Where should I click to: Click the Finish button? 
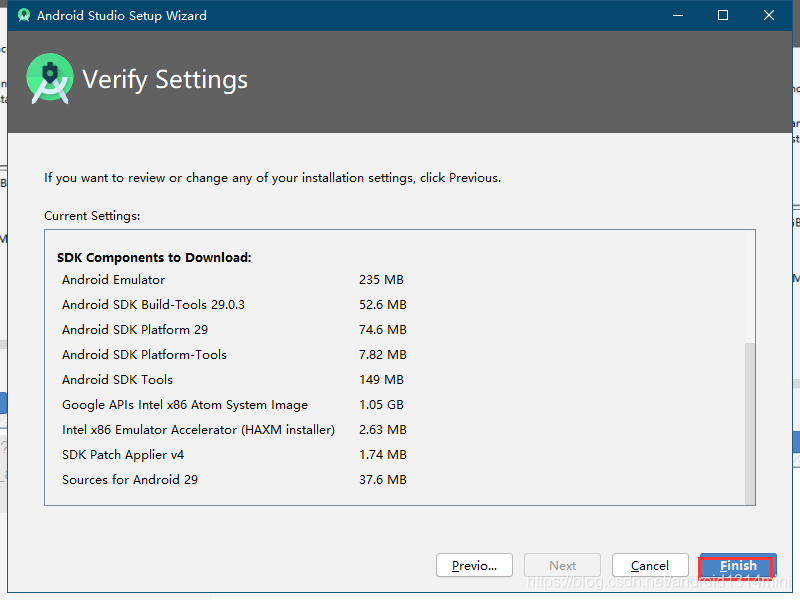pos(738,565)
